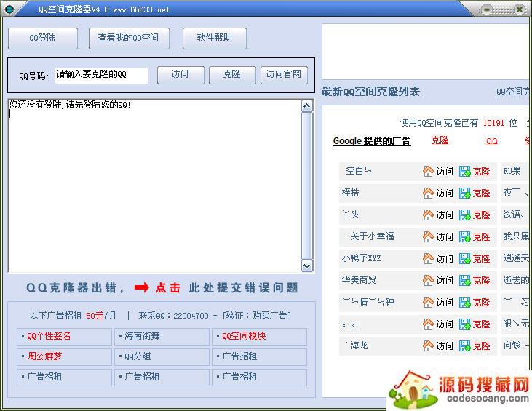Open the QQ个性签名 ad link
532x411 pixels.
[49, 337]
